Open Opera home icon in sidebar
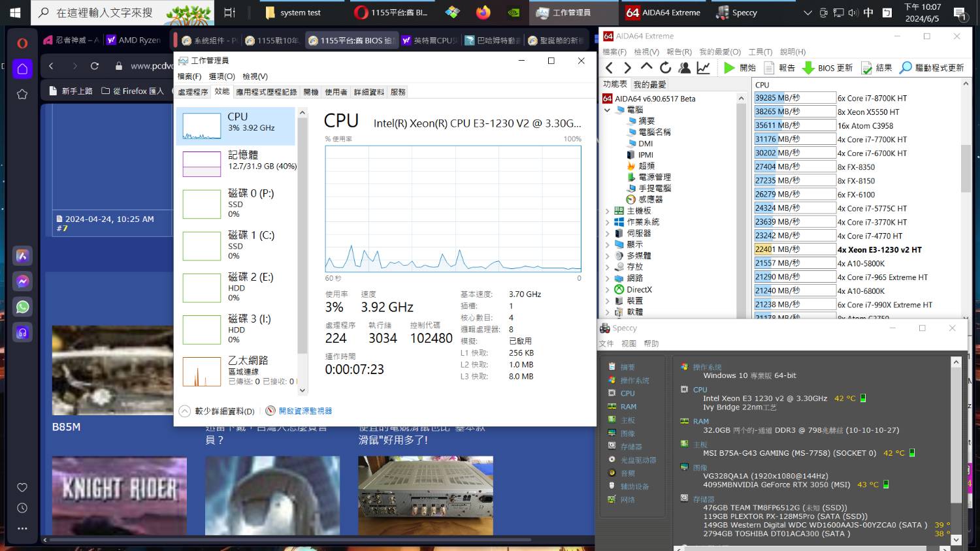This screenshot has width=980, height=551. coord(22,69)
